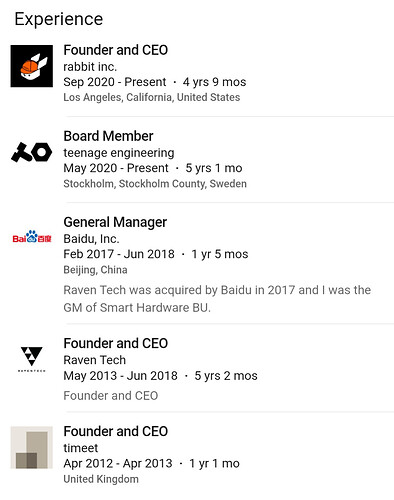Open the Raven Tech triangle logo
This screenshot has width=394, height=500.
32,359
